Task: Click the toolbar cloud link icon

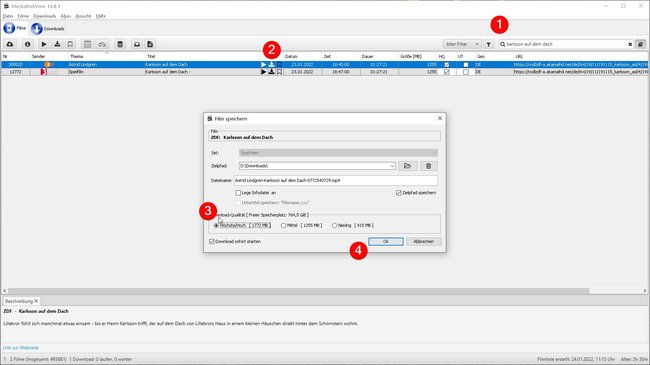Action: click(x=102, y=44)
